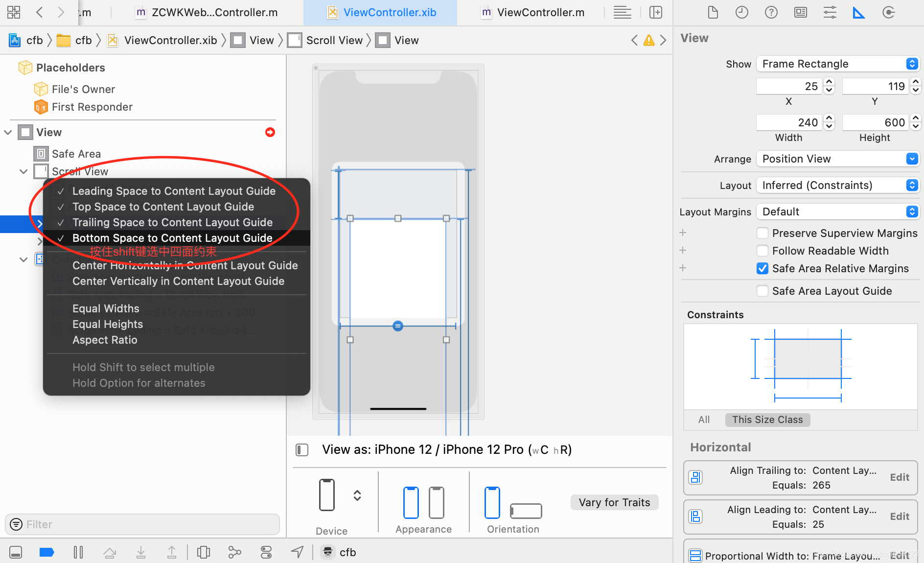Pause program execution
The height and width of the screenshot is (563, 924).
click(x=78, y=552)
